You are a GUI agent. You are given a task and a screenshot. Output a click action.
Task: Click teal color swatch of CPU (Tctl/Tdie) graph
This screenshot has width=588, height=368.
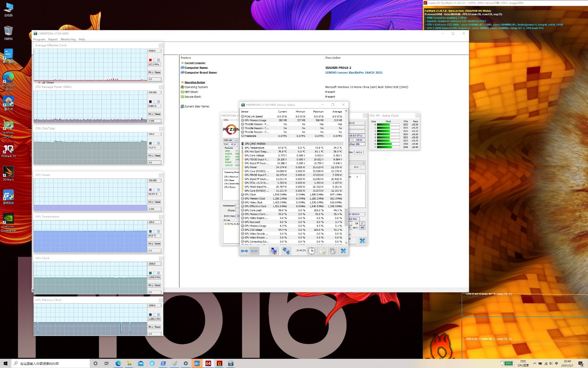click(x=150, y=143)
